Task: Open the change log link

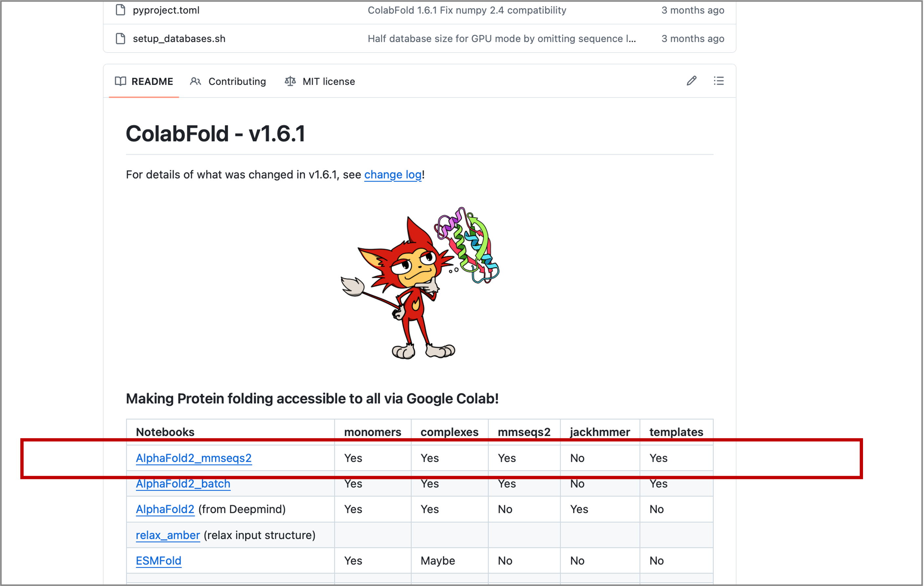Action: coord(393,174)
